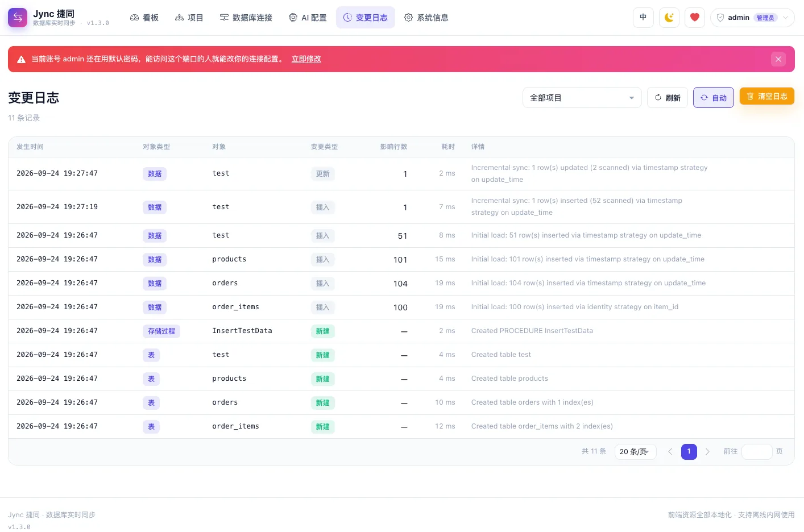This screenshot has height=532, width=804.
Task: Open the 系统信息 tab
Action: point(426,18)
